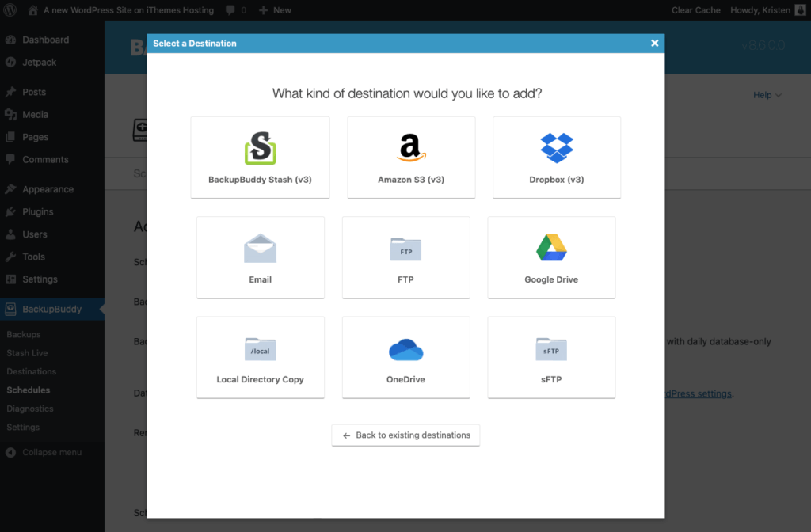Select the /local folder icon
This screenshot has height=532, width=811.
coord(260,349)
